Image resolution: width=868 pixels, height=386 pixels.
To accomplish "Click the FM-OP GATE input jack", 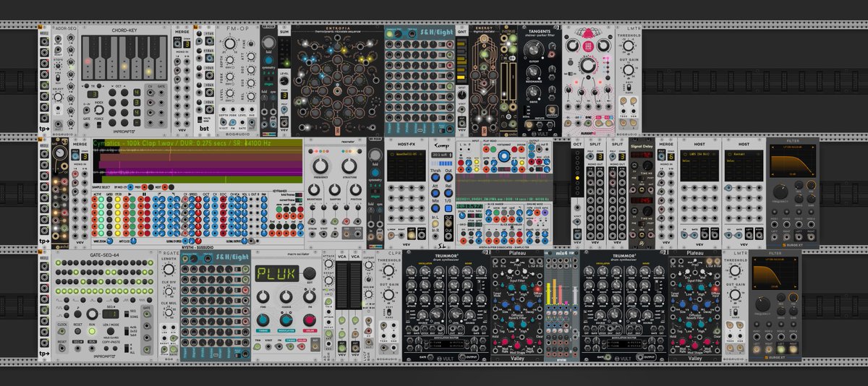I will click(242, 122).
